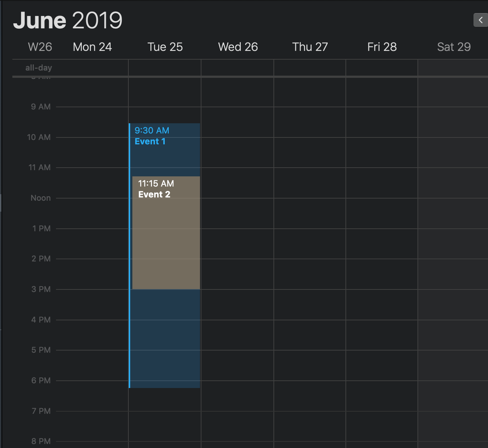Image resolution: width=488 pixels, height=448 pixels.
Task: Click the Thu 27 day header
Action: (x=310, y=47)
